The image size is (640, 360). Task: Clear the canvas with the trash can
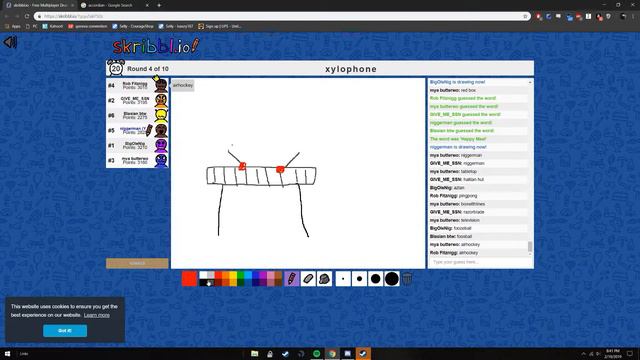point(407,279)
